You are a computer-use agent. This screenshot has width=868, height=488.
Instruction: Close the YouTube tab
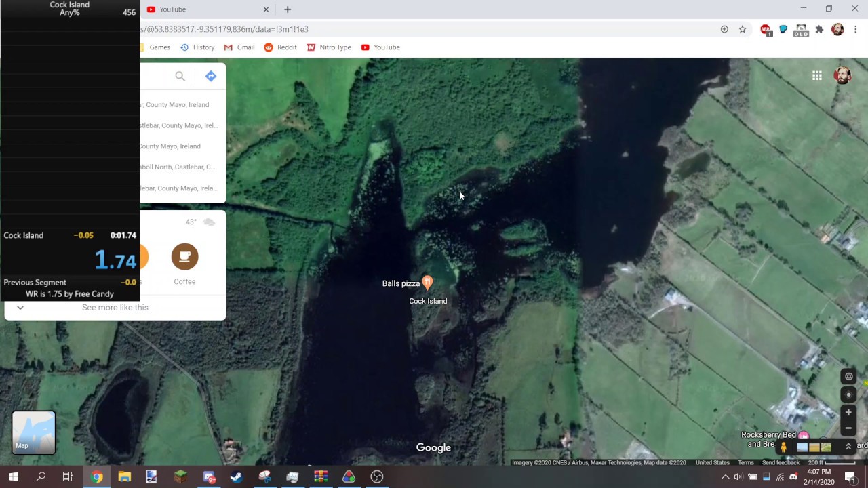pyautogui.click(x=266, y=9)
